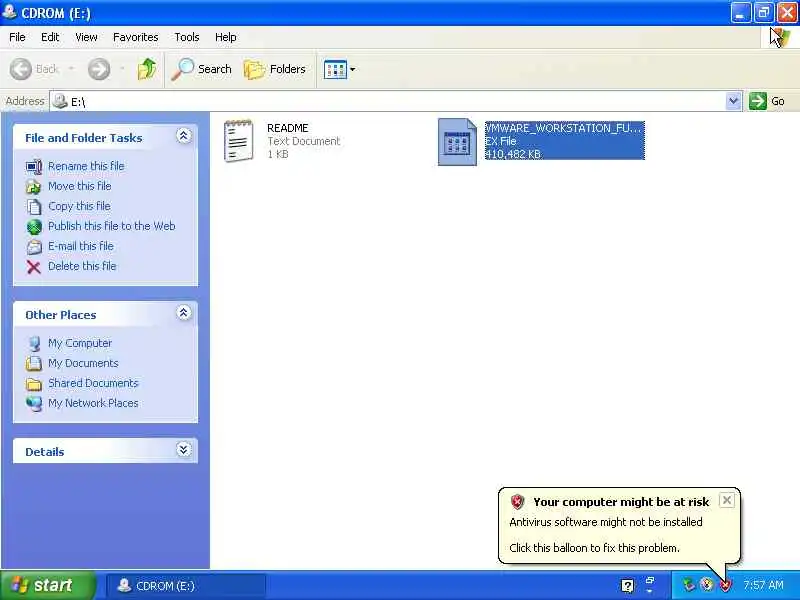Click the My Network Places icon
Screen dimensions: 800x600
(x=34, y=404)
